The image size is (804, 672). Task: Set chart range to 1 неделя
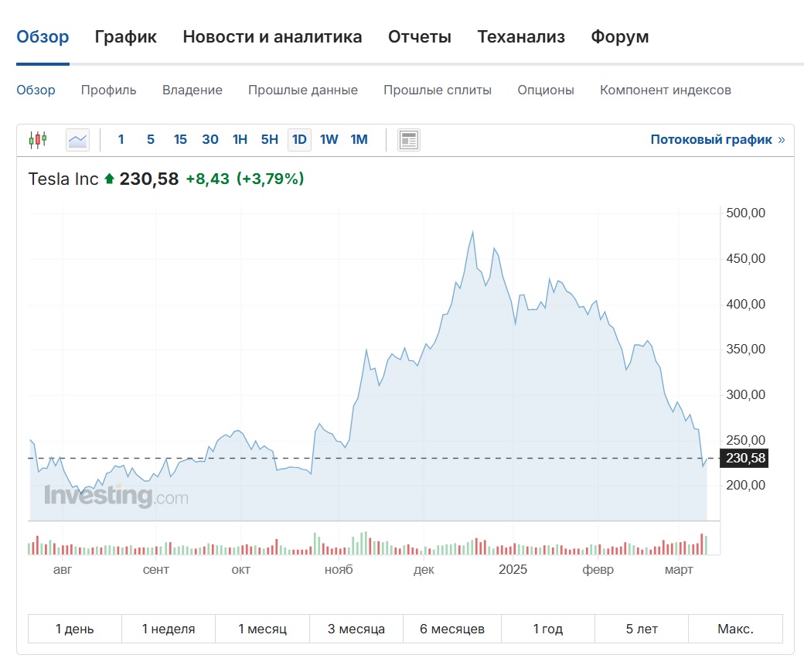point(169,629)
